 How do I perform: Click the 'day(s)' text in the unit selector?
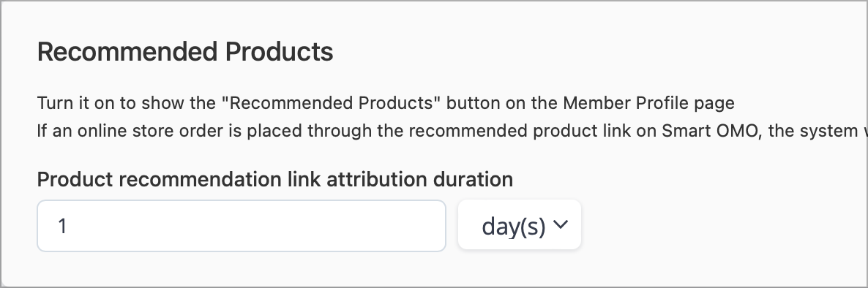(514, 226)
